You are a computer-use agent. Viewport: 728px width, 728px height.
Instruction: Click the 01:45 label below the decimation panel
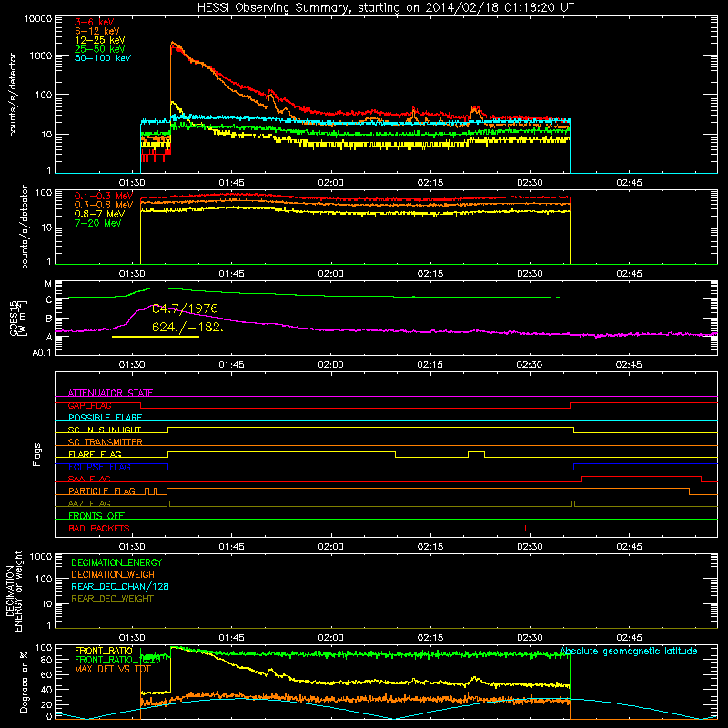tap(231, 638)
